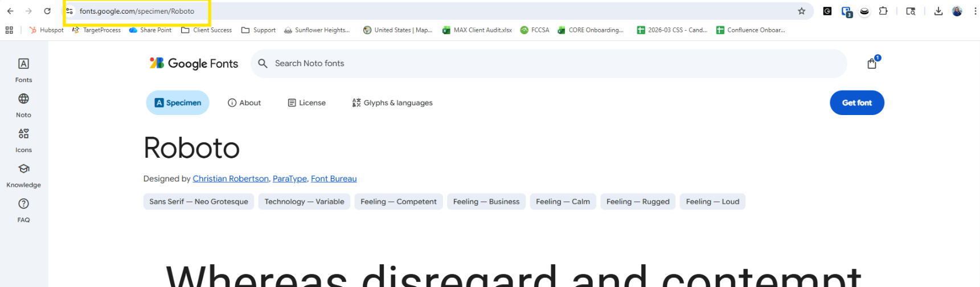Open Noto globe icon in sidebar
The image size is (980, 287).
coord(23,104)
